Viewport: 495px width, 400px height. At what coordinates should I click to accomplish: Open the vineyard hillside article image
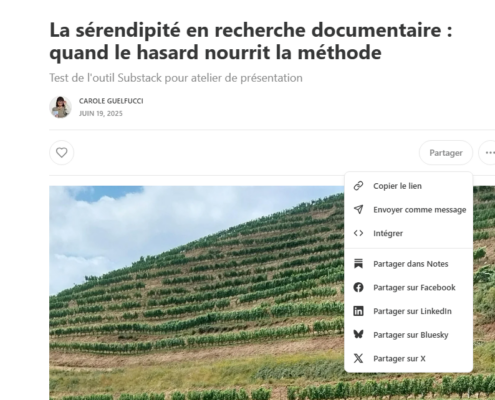pos(197,293)
